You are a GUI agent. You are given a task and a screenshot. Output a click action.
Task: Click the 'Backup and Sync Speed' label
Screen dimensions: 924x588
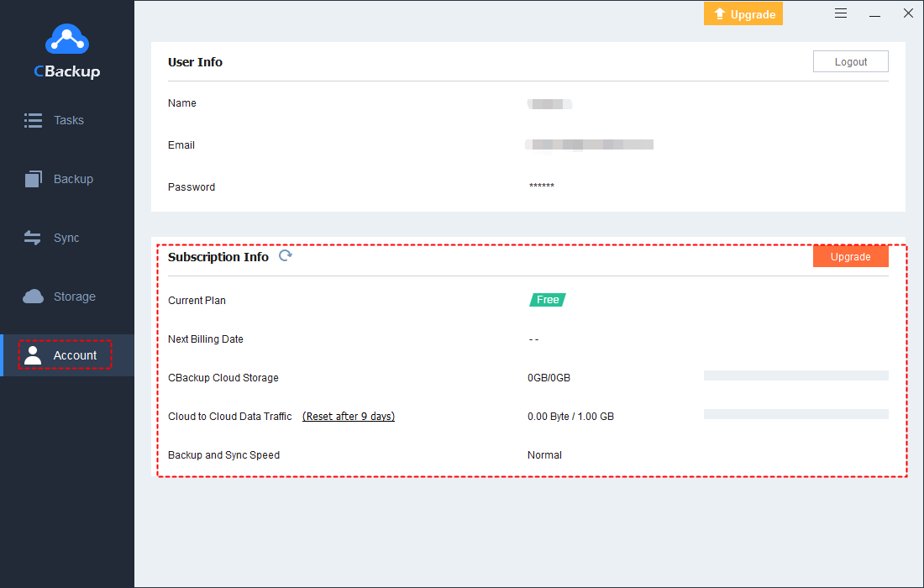pos(224,454)
